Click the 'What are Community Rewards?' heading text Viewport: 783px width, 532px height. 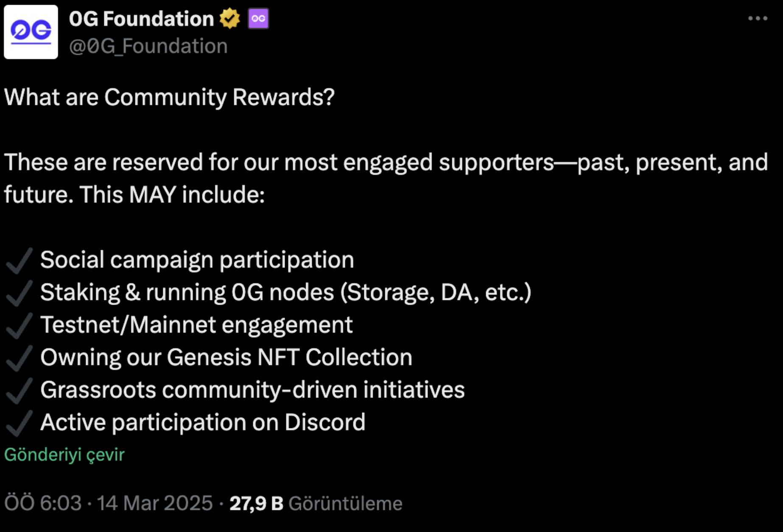(169, 98)
